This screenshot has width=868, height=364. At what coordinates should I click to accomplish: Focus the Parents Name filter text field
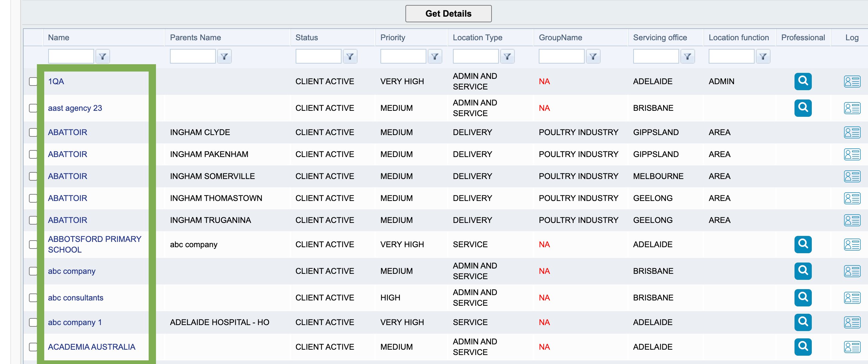pyautogui.click(x=193, y=56)
